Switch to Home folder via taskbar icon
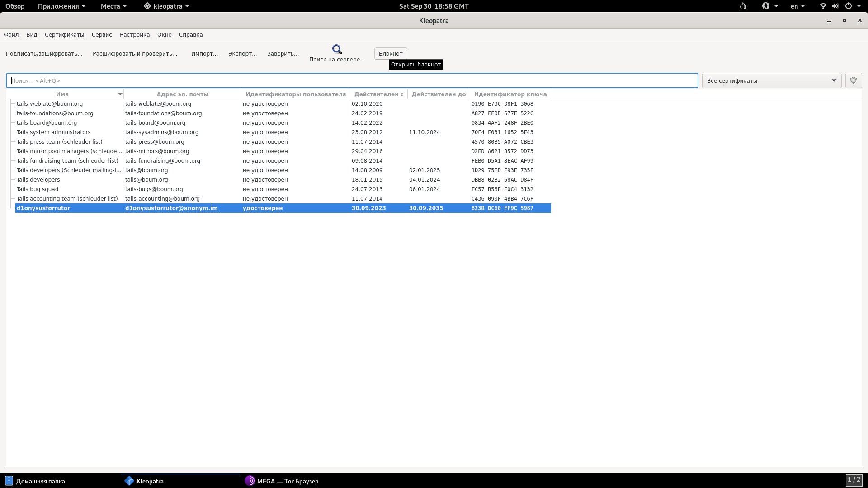Viewport: 868px width, 488px height. point(9,481)
